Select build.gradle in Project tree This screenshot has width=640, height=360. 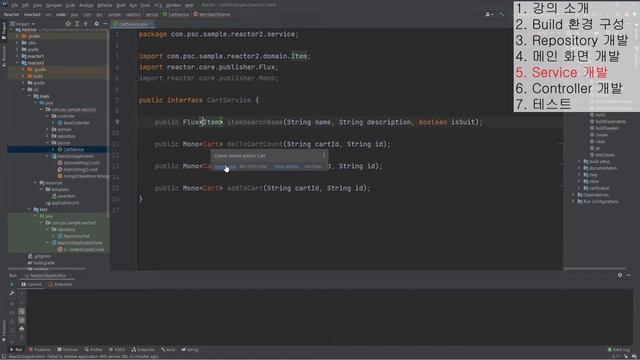coord(41,263)
